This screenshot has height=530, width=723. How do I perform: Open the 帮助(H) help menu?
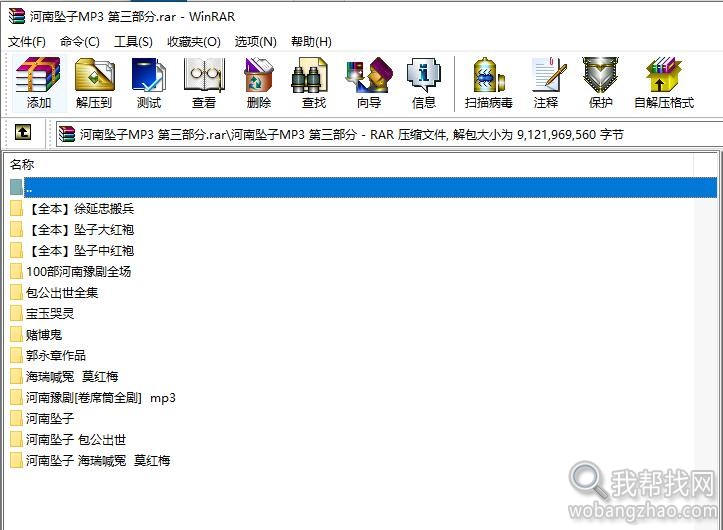(311, 42)
